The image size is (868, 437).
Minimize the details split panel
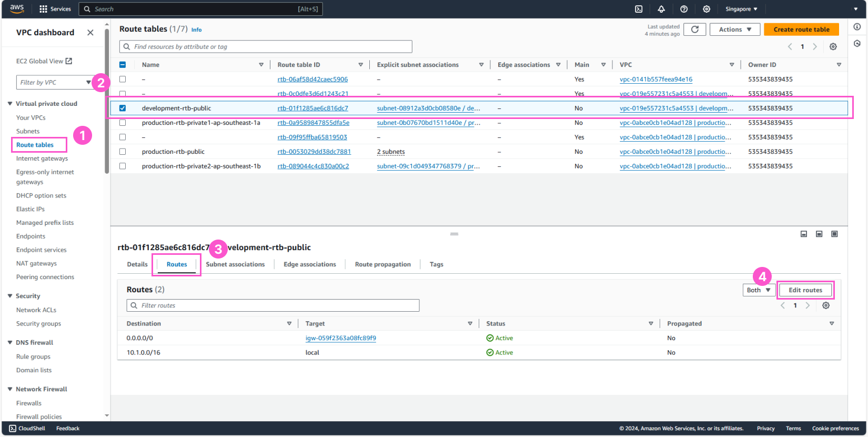[804, 234]
